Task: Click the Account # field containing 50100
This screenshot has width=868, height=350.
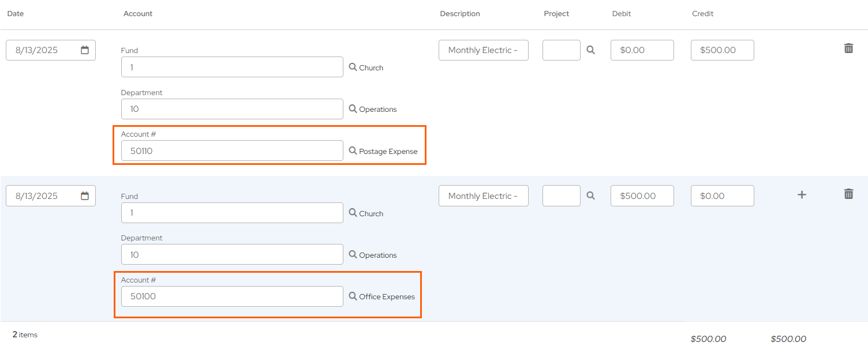Action: click(232, 296)
